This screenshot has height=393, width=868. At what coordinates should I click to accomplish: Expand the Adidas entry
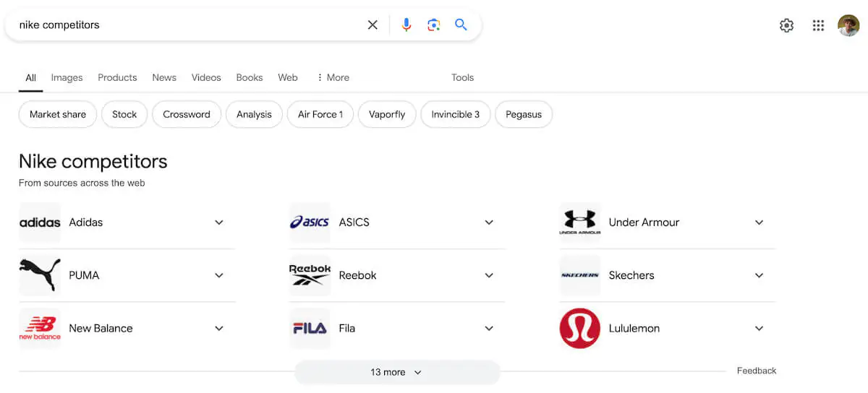click(x=219, y=223)
